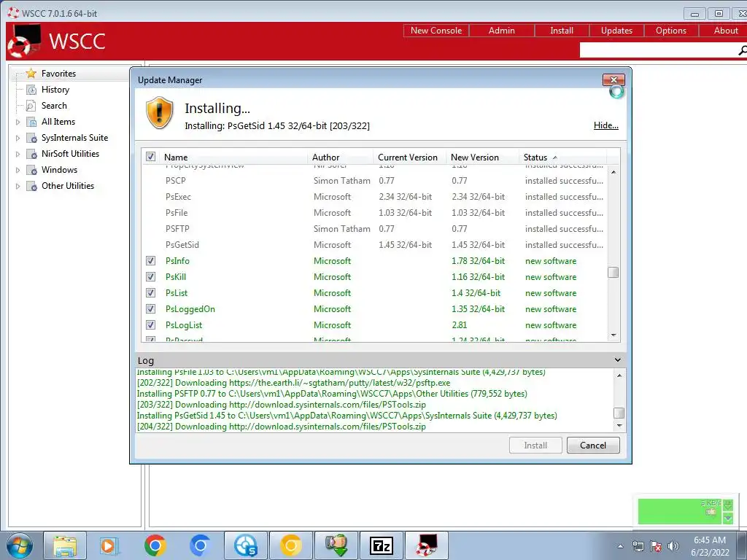Select the PsFile row in update list
The height and width of the screenshot is (560, 747).
click(374, 213)
